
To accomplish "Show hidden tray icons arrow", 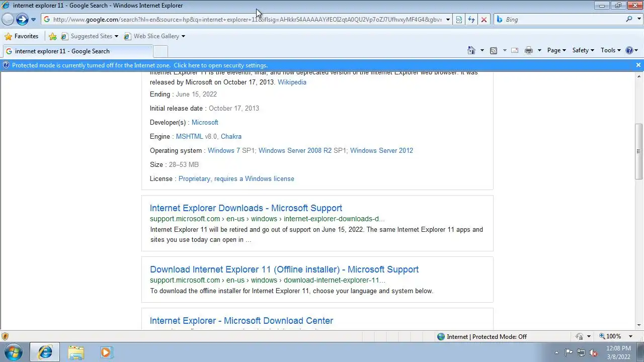I will pyautogui.click(x=556, y=352).
